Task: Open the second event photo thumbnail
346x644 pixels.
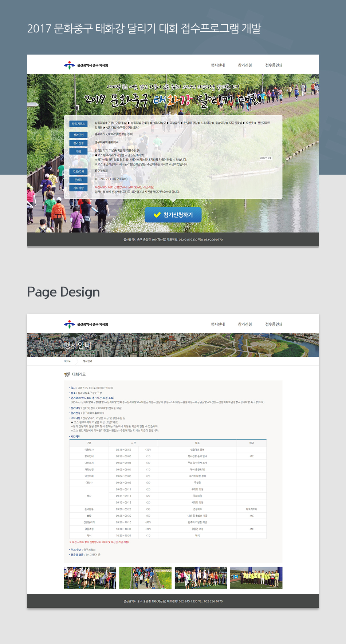Action: tap(145, 578)
